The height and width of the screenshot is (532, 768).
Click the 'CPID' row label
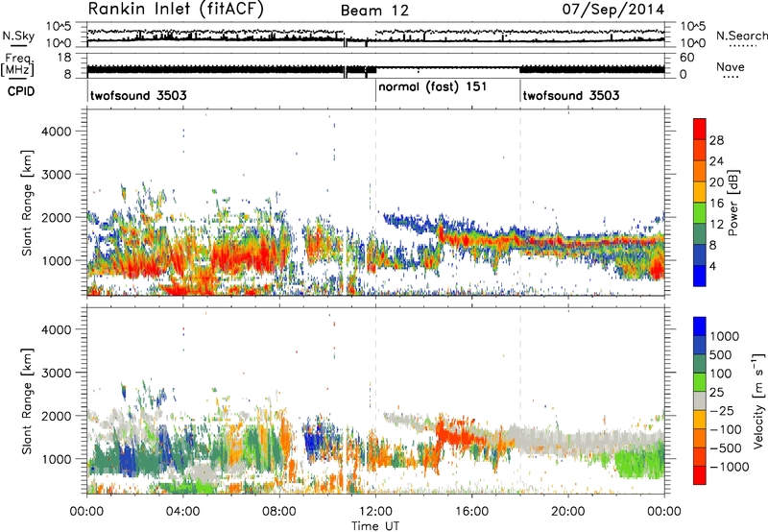(21, 91)
